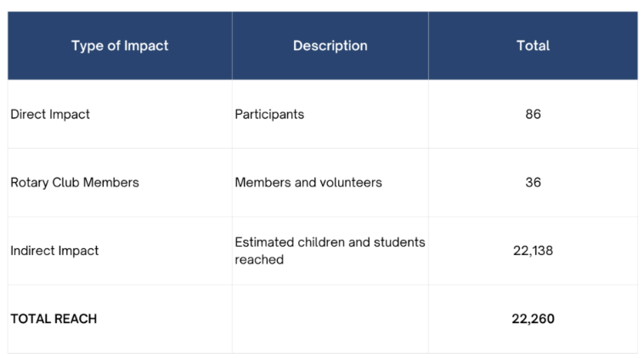Select the value 86 cell
Image resolution: width=644 pixels, height=358 pixels.
533,114
